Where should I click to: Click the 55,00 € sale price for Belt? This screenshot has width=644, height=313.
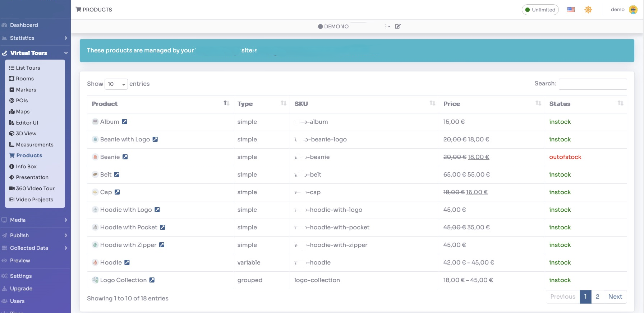coord(479,174)
